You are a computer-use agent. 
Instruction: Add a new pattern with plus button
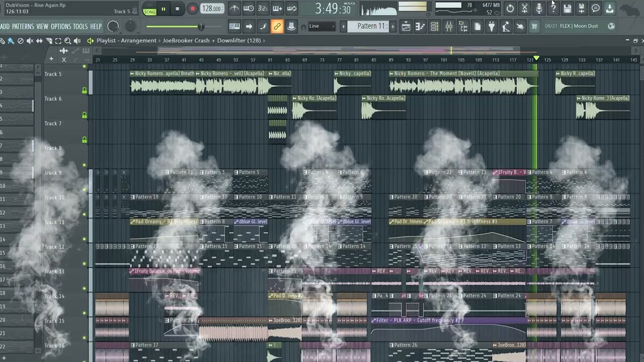tap(393, 26)
